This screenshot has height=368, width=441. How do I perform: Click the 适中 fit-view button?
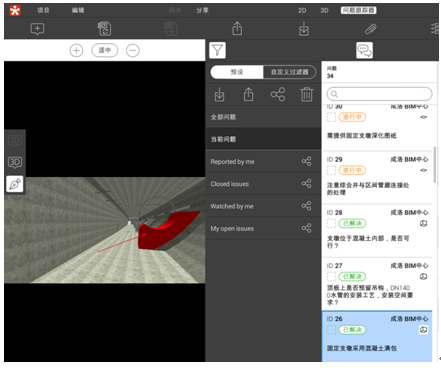(105, 51)
